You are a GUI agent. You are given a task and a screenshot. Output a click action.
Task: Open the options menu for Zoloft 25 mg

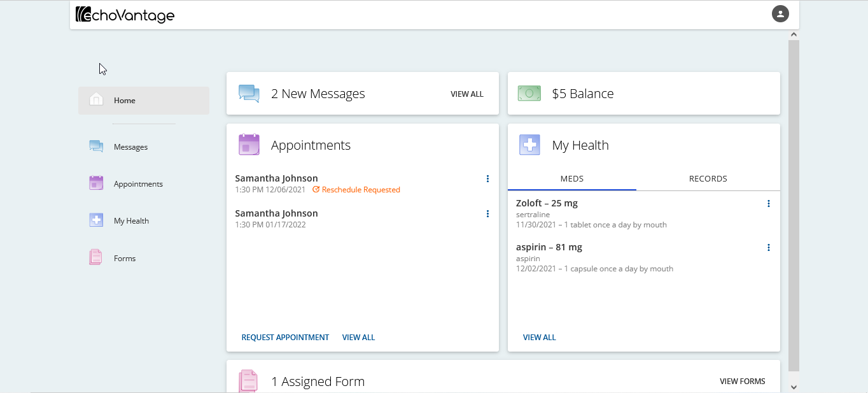(x=768, y=203)
